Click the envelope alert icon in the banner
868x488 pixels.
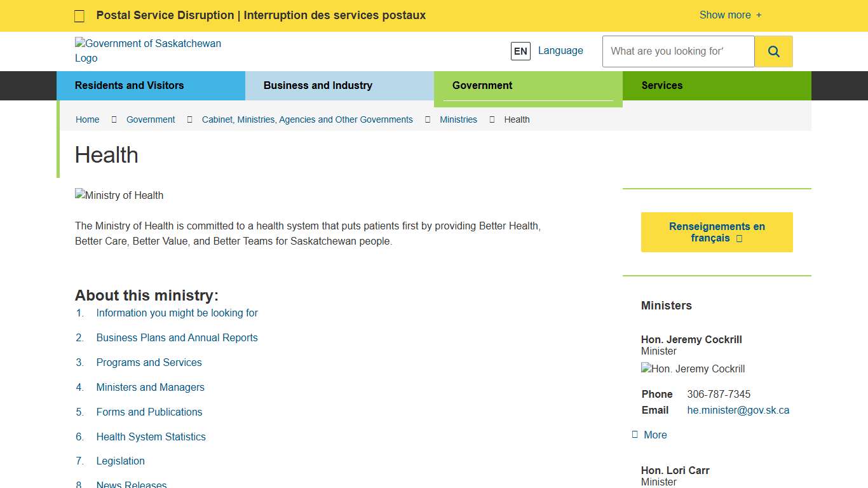(x=79, y=15)
